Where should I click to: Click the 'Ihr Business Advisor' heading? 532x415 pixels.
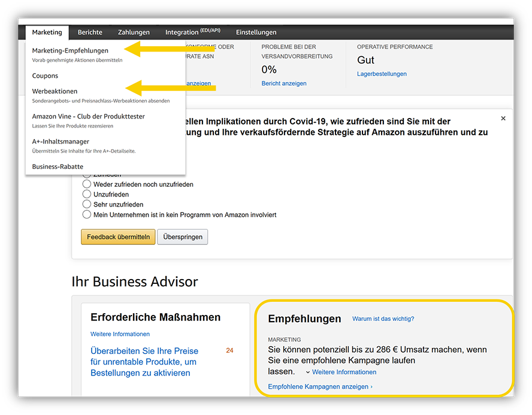click(x=135, y=281)
